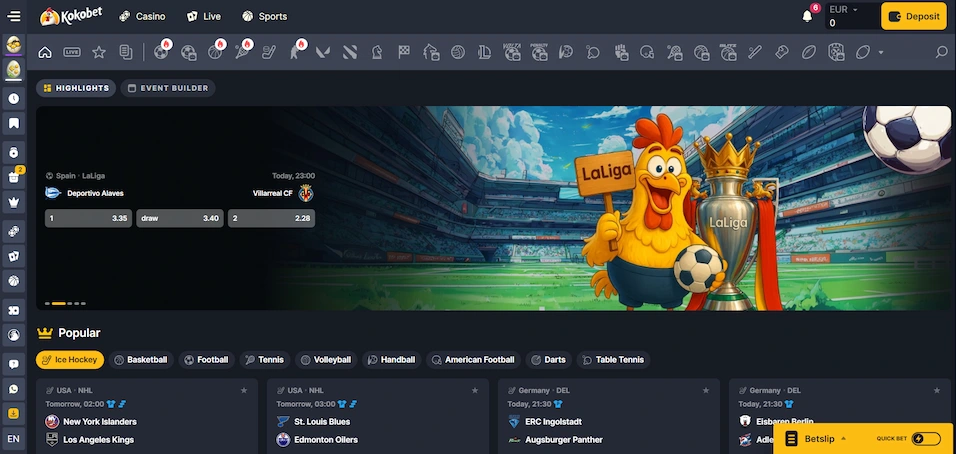Open the notifications bell

click(x=807, y=16)
